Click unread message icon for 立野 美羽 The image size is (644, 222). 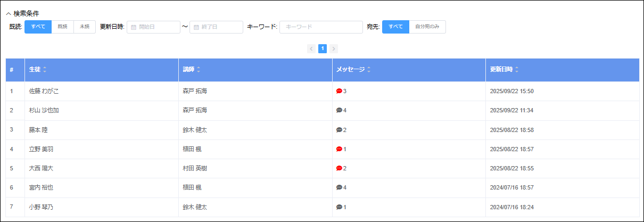(339, 149)
